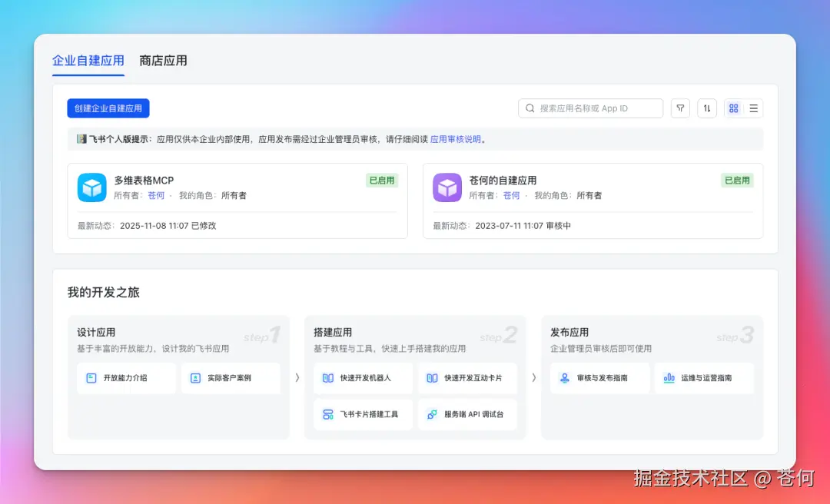Click the 多维表格MCP app icon
This screenshot has height=504, width=830.
click(x=91, y=187)
